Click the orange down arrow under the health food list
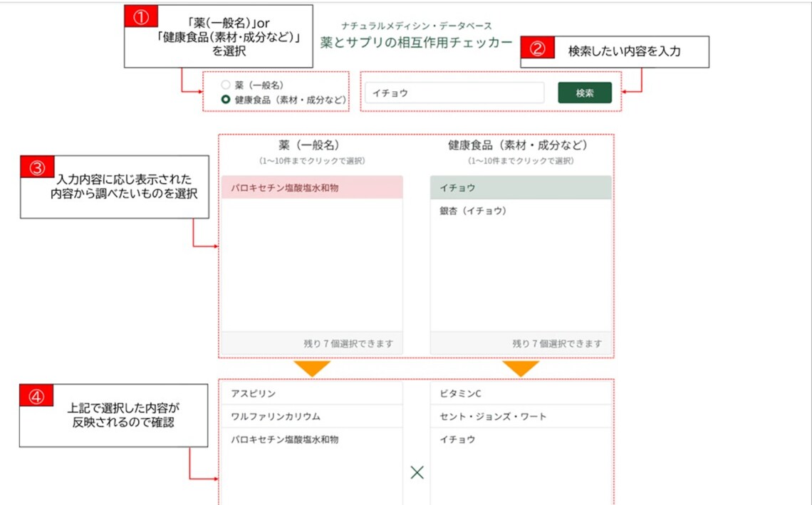 [521, 369]
